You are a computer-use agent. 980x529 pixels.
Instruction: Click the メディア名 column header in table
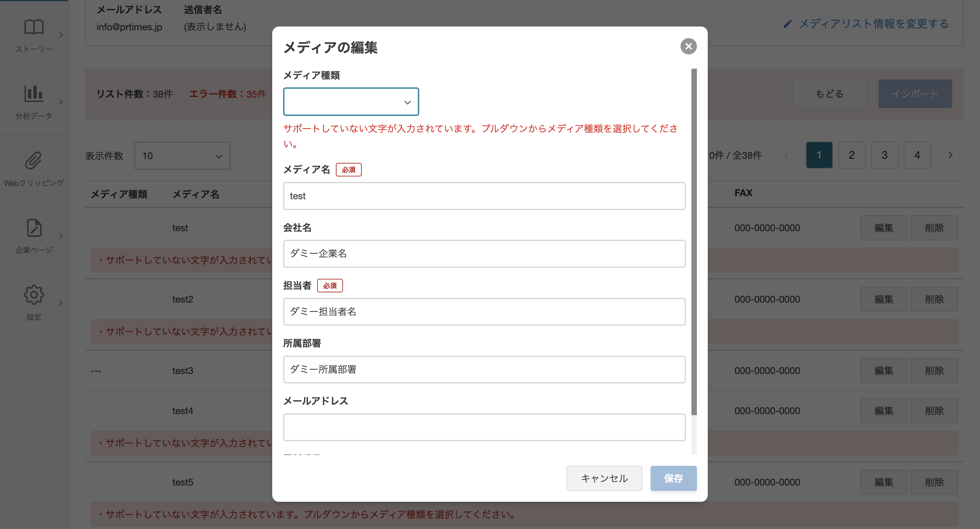pyautogui.click(x=196, y=194)
